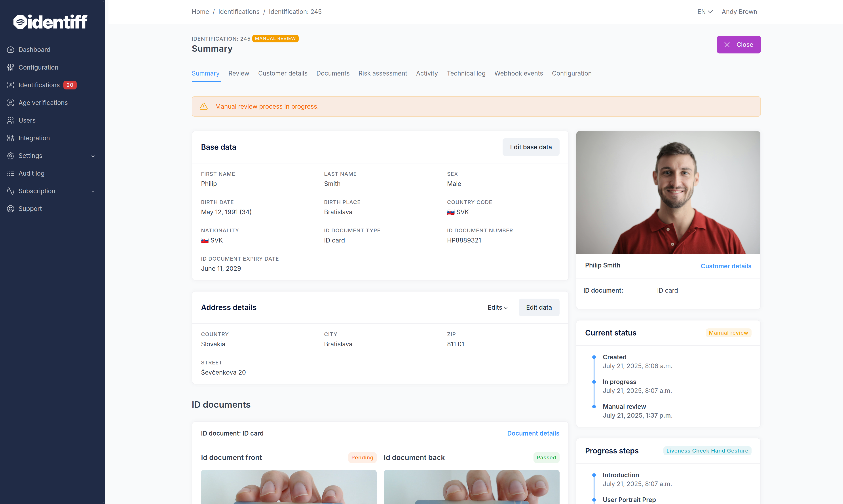Click the Audit log list icon
Viewport: 843px width, 504px height.
tap(11, 173)
